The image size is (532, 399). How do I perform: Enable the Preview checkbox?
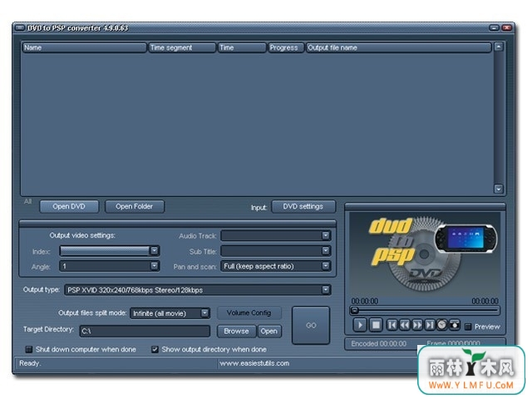[468, 327]
